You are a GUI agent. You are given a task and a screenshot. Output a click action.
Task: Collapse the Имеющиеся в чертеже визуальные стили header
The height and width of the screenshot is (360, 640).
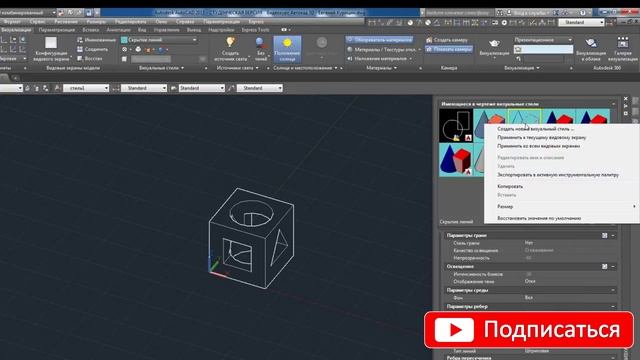(613, 104)
